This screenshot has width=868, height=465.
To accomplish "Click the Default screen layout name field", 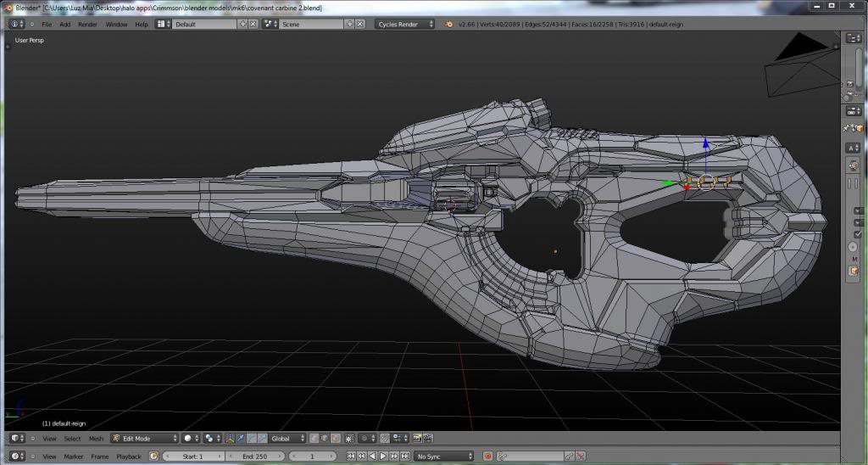I will click(205, 24).
